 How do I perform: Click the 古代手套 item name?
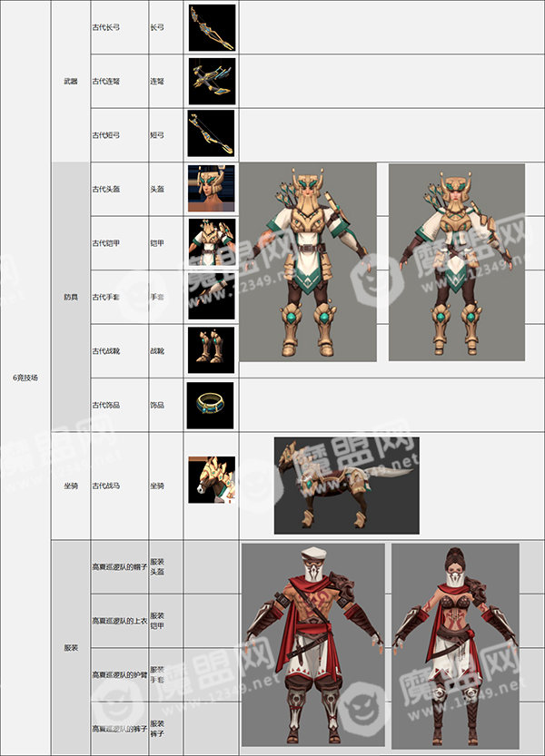[x=106, y=297]
